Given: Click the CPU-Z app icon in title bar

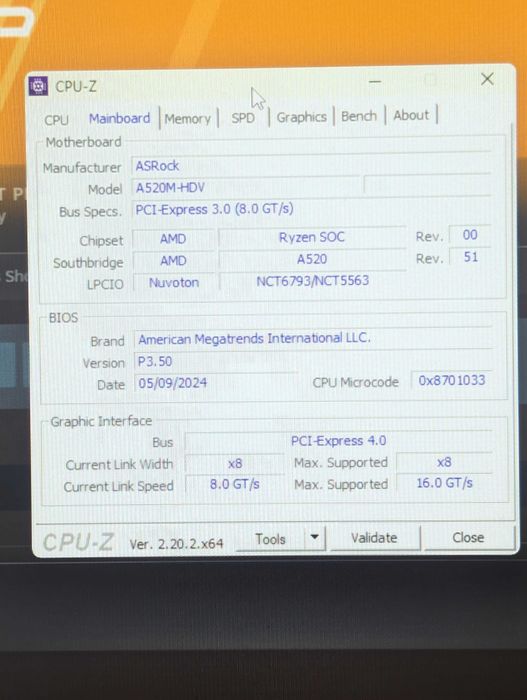Looking at the screenshot, I should (38, 86).
